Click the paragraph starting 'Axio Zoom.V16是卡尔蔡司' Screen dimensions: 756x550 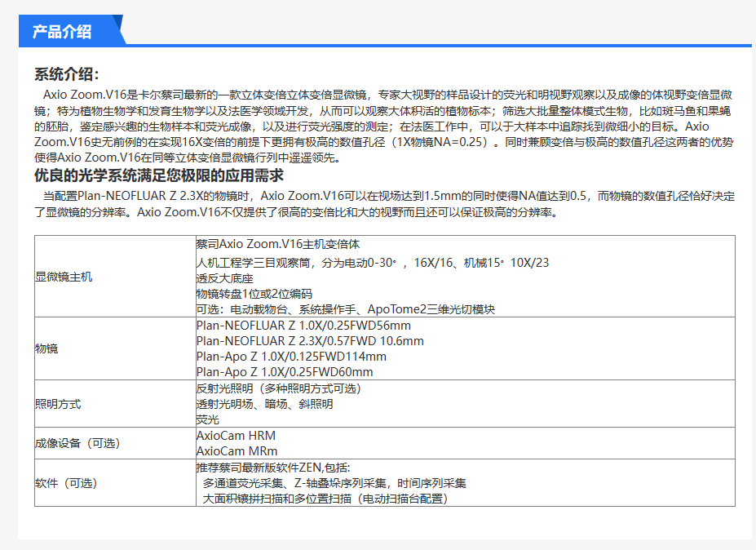tap(384, 126)
